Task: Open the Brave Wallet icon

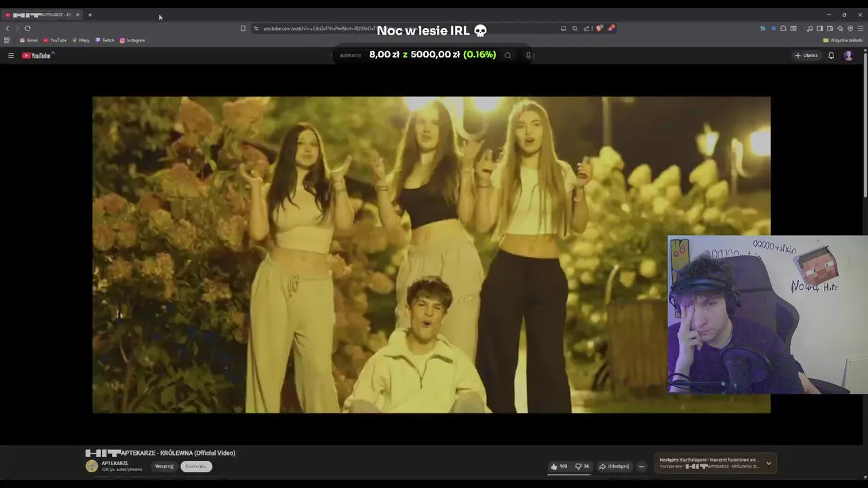Action: tap(830, 28)
